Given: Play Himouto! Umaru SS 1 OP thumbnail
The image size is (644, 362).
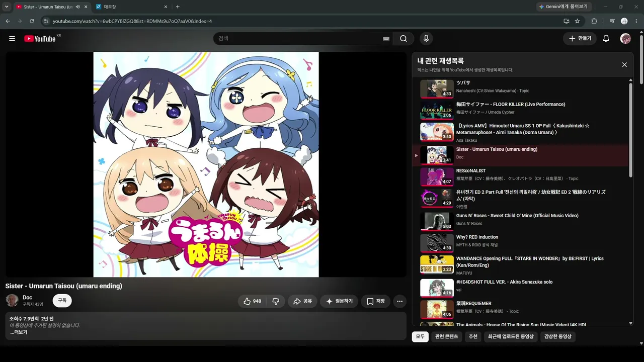Looking at the screenshot, I should (x=437, y=132).
